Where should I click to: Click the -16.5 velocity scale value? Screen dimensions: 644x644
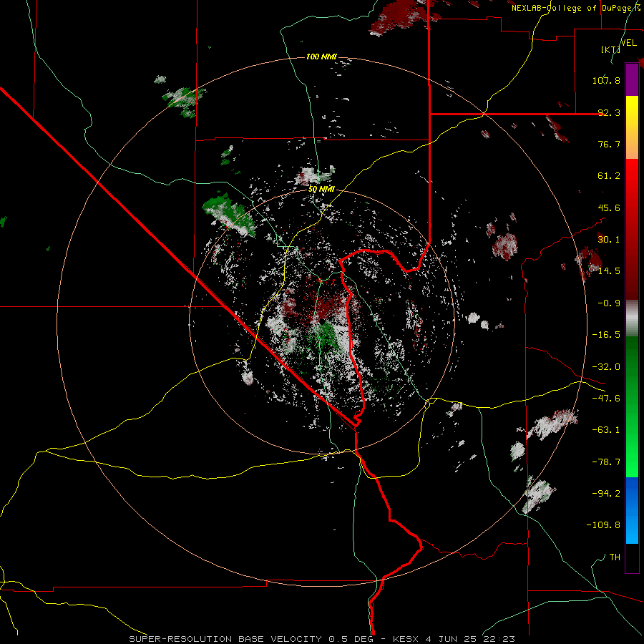(x=606, y=335)
